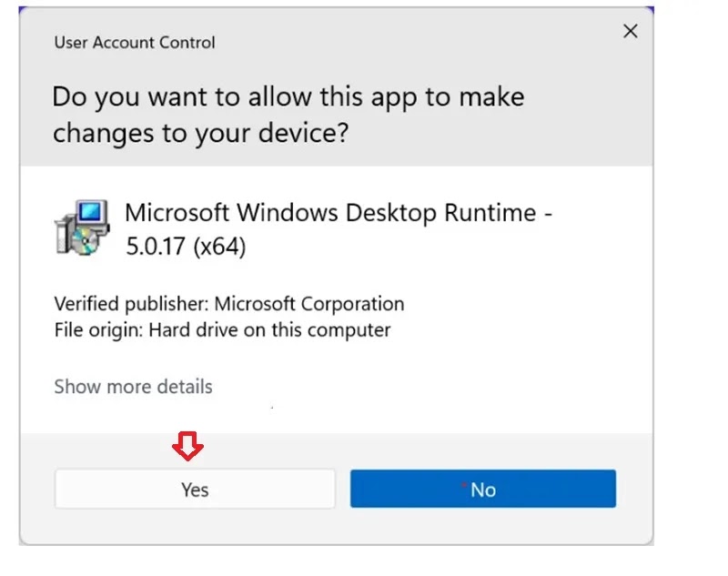The image size is (728, 576).
Task: Click the installer package icon
Action: tap(82, 227)
